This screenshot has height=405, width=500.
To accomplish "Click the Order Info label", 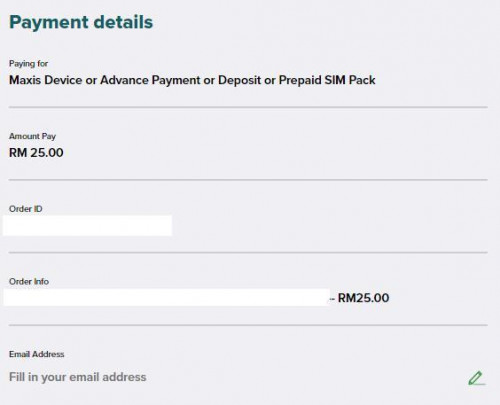I will pyautogui.click(x=29, y=281).
